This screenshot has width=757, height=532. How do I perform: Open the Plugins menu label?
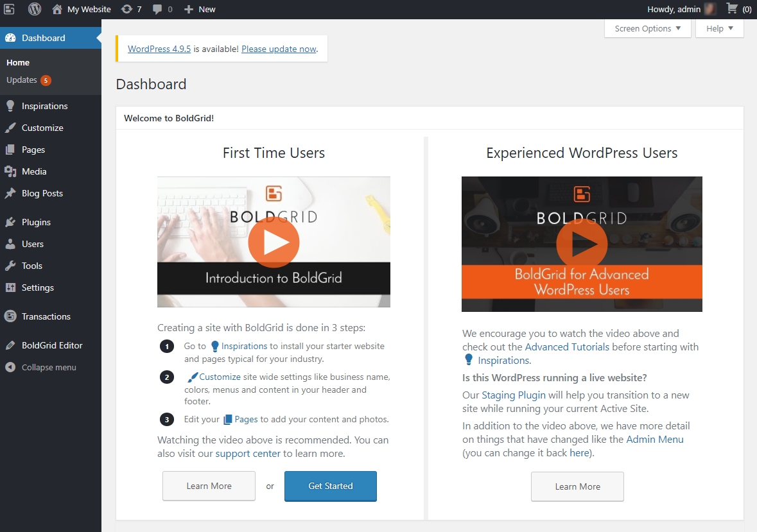(36, 222)
